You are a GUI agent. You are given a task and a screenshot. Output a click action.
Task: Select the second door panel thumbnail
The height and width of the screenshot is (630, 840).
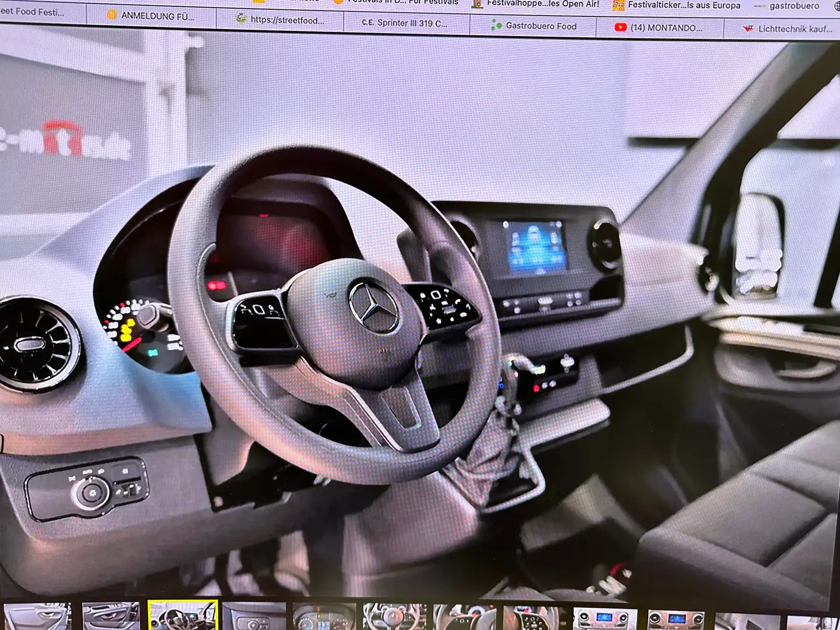coord(111,616)
